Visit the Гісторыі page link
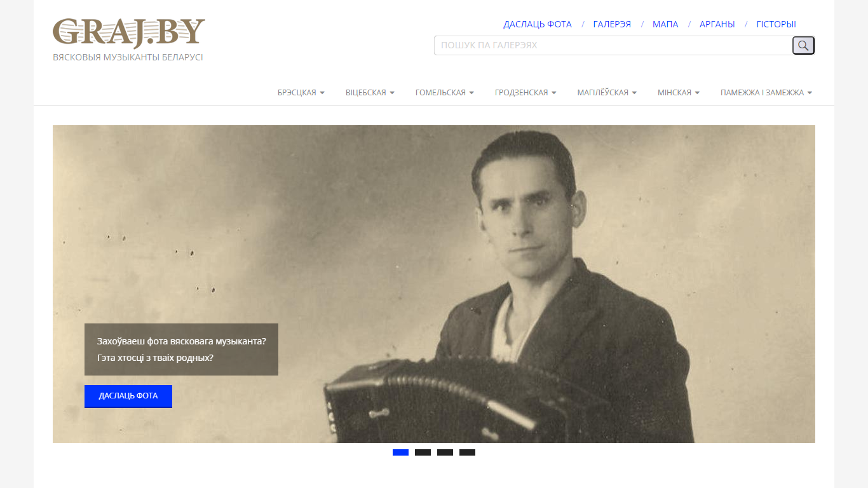Image resolution: width=868 pixels, height=488 pixels. click(x=776, y=24)
